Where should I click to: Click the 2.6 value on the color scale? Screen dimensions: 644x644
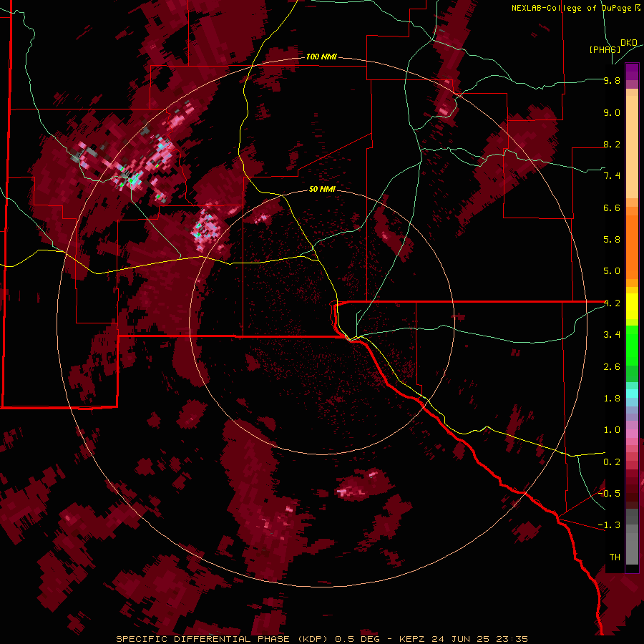[612, 367]
